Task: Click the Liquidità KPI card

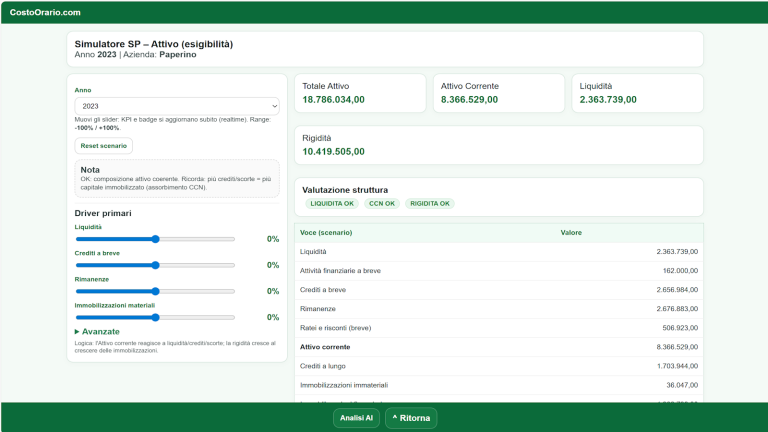Action: pyautogui.click(x=636, y=93)
